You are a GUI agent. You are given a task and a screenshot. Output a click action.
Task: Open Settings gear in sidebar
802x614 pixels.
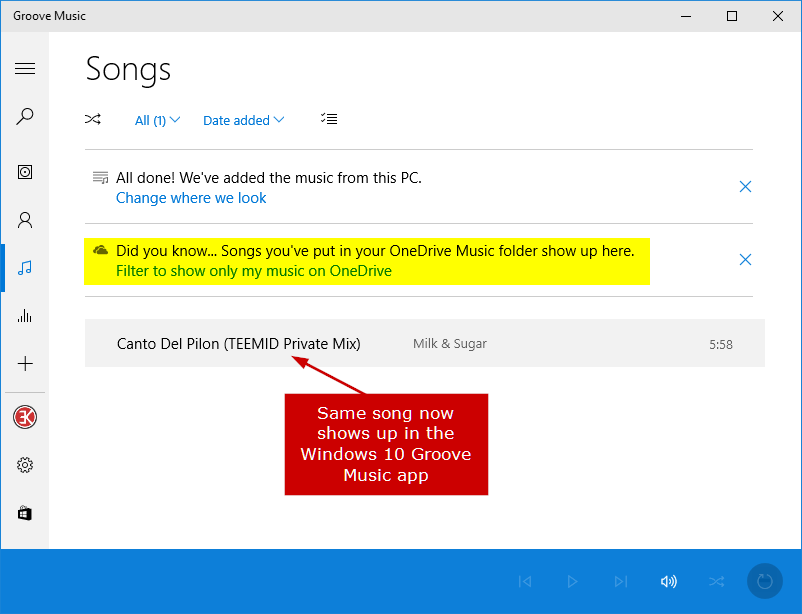pyautogui.click(x=25, y=465)
